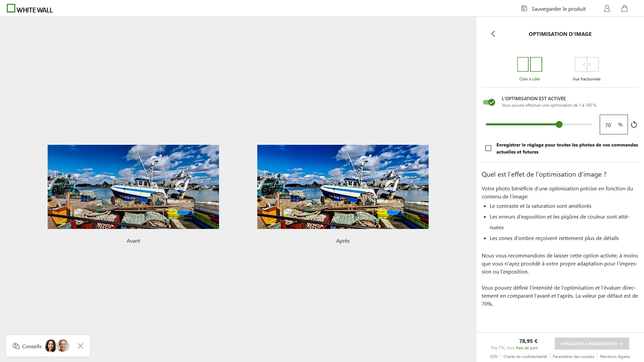Close the Conseils widget
The width and height of the screenshot is (644, 362).
pyautogui.click(x=80, y=346)
